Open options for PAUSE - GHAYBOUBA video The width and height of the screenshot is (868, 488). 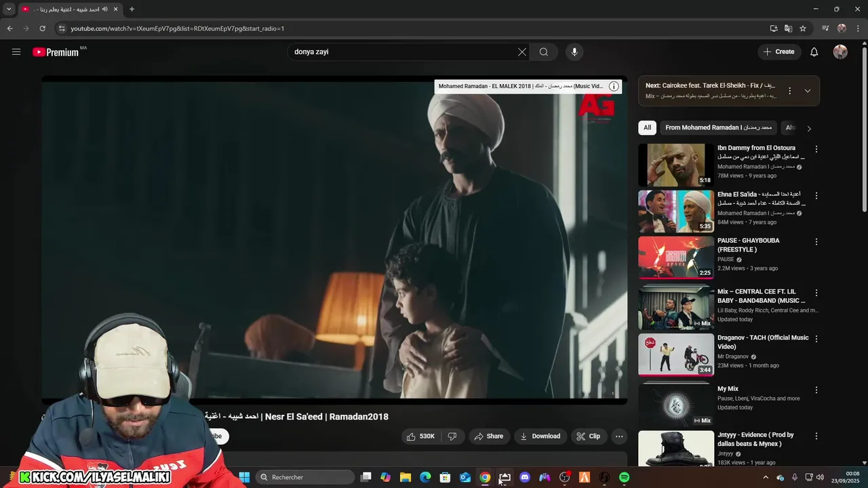click(816, 241)
